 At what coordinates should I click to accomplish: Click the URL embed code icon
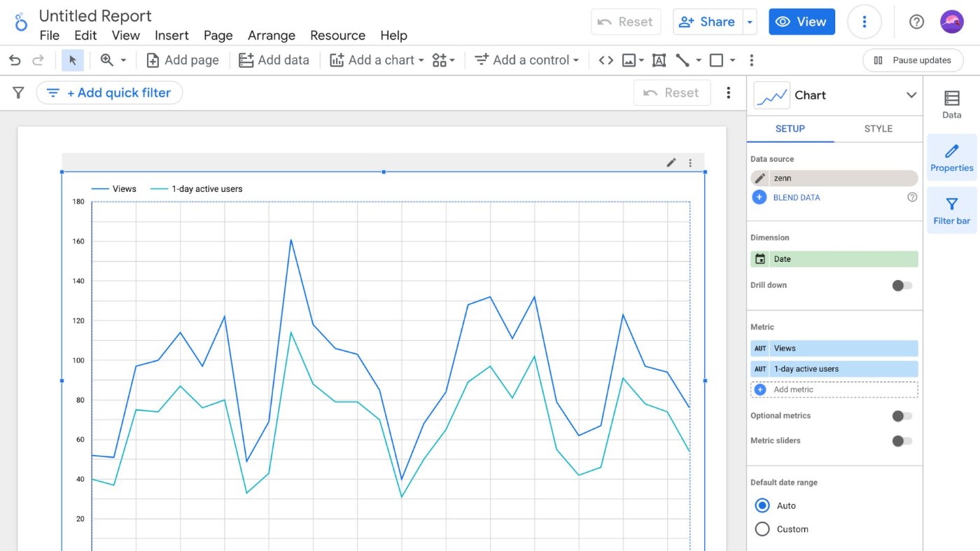(x=606, y=60)
